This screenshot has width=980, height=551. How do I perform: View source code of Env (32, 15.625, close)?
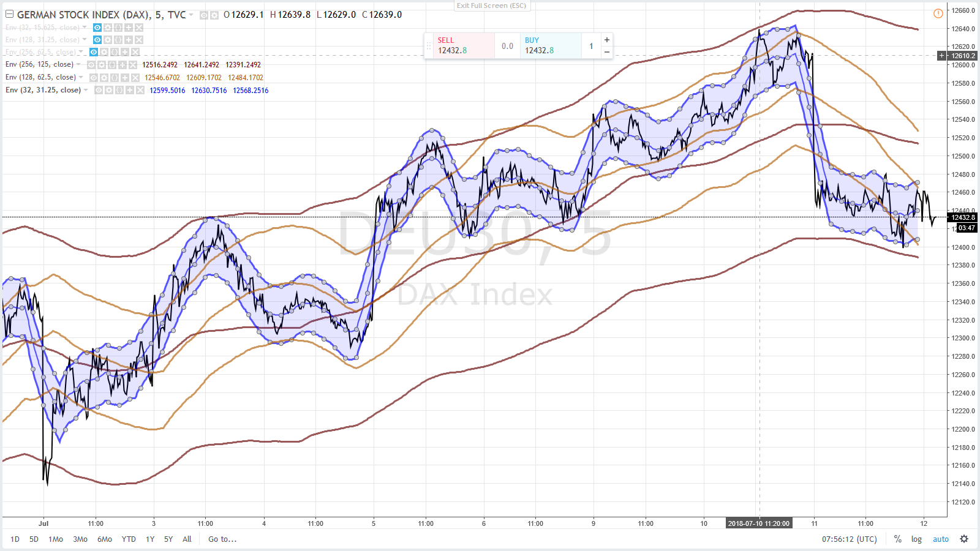click(118, 28)
